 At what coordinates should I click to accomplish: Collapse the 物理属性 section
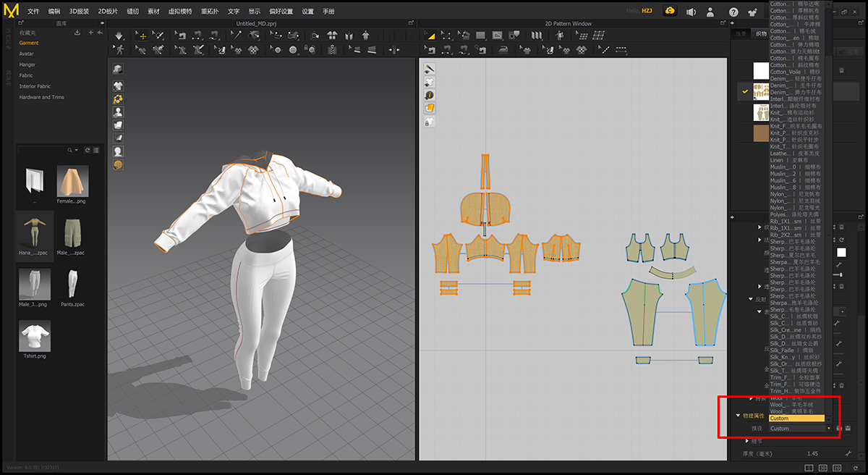point(738,416)
